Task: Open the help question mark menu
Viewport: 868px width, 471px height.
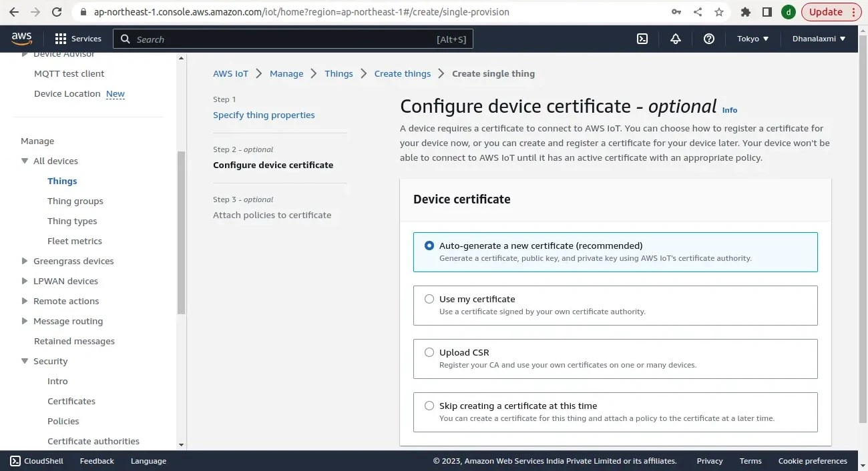Action: click(x=709, y=39)
